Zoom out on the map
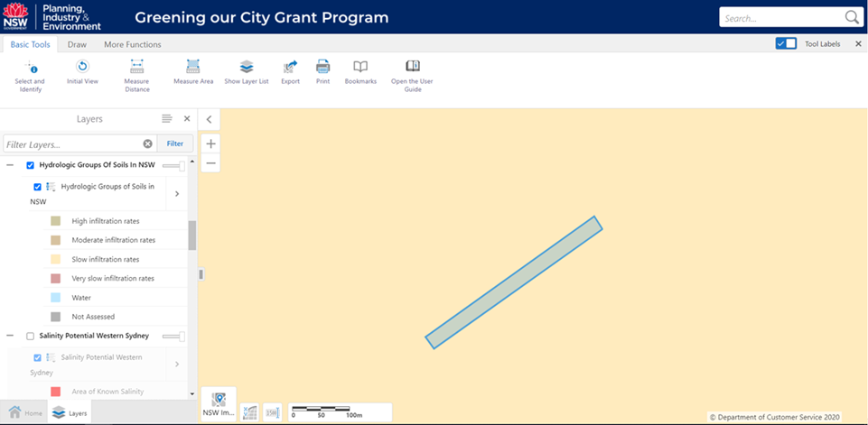Viewport: 868px width, 425px height. [x=210, y=163]
